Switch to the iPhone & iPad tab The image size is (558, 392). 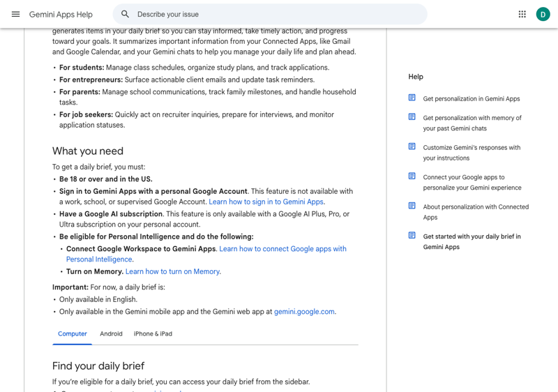click(153, 333)
